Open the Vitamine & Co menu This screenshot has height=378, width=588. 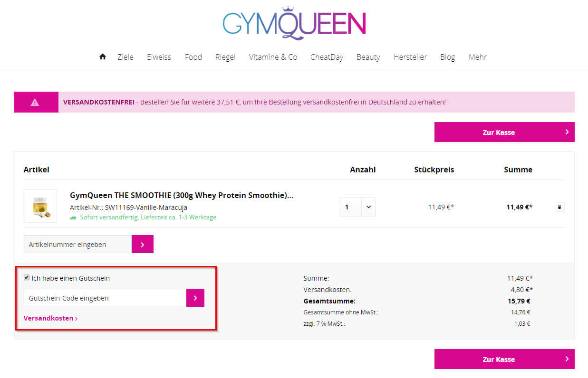click(x=273, y=57)
